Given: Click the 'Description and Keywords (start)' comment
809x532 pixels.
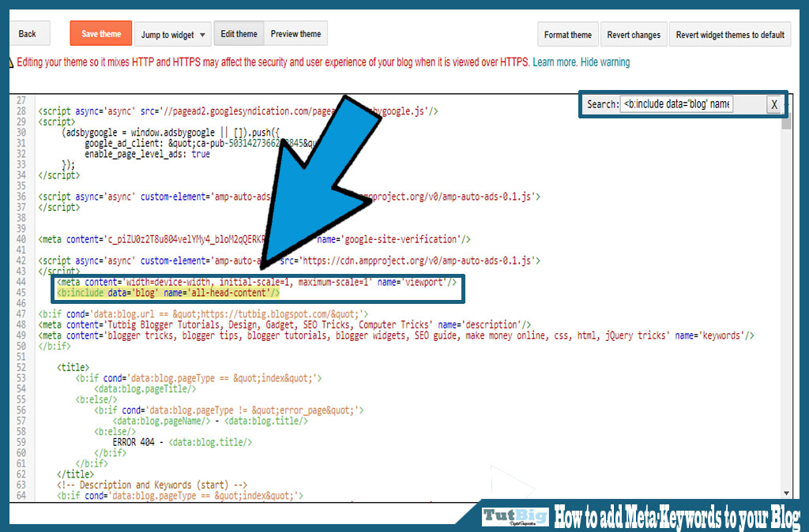Looking at the screenshot, I should coord(152,485).
